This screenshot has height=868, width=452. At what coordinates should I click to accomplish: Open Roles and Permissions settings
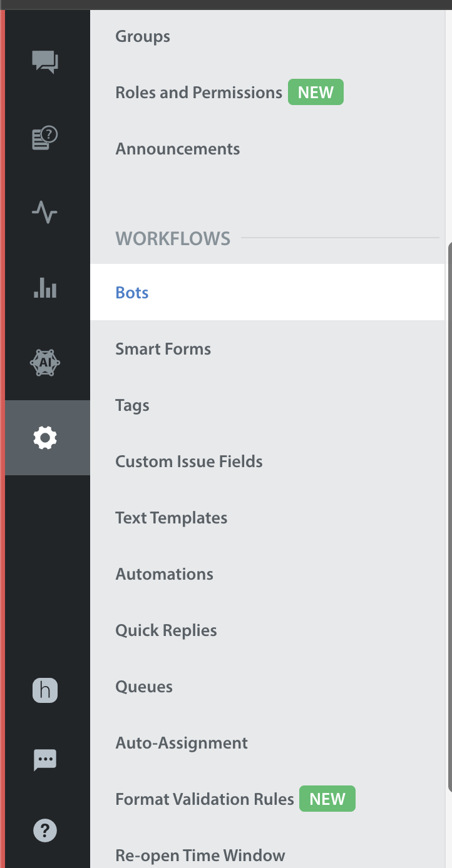point(199,93)
